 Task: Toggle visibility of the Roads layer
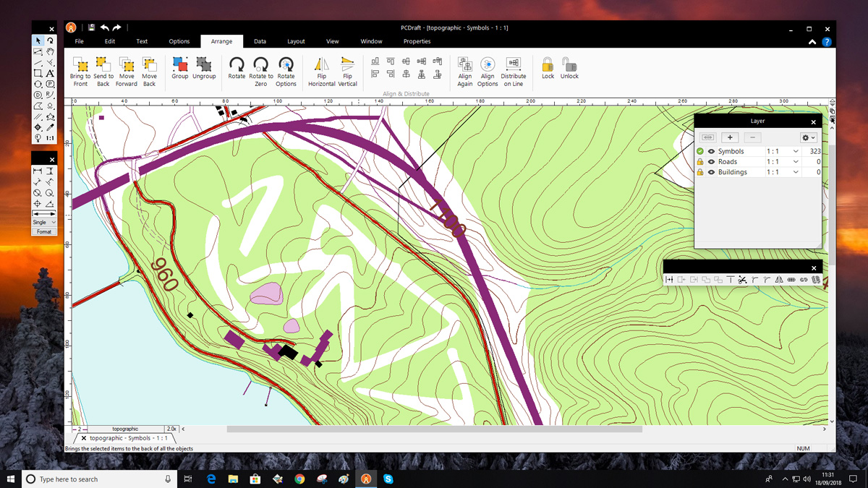(x=711, y=162)
